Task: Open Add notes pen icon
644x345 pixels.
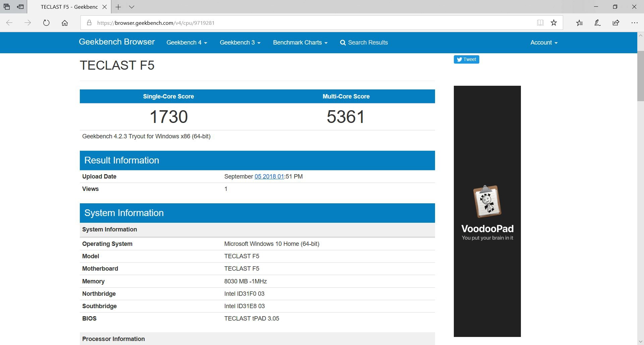Action: coord(597,23)
